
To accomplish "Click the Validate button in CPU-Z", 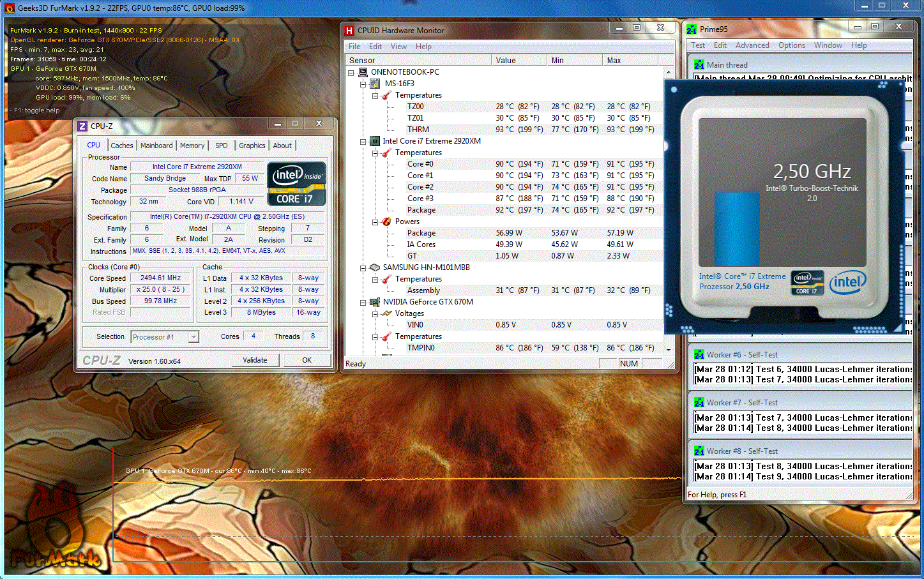I will click(255, 360).
